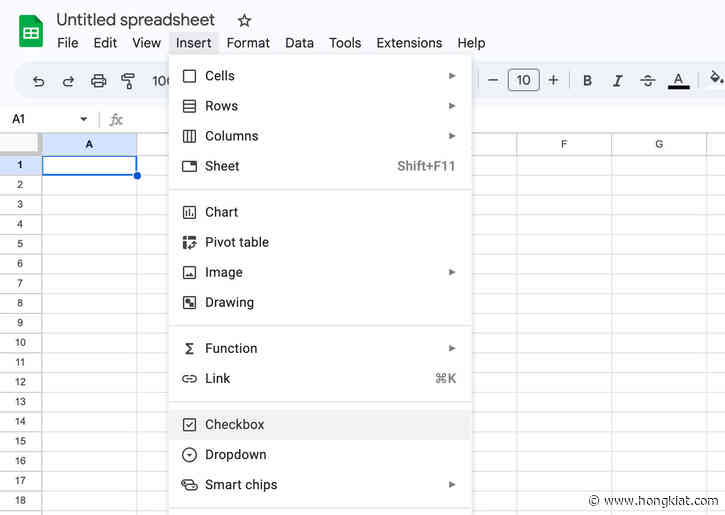Click the Print icon
The height and width of the screenshot is (515, 725).
click(x=98, y=81)
